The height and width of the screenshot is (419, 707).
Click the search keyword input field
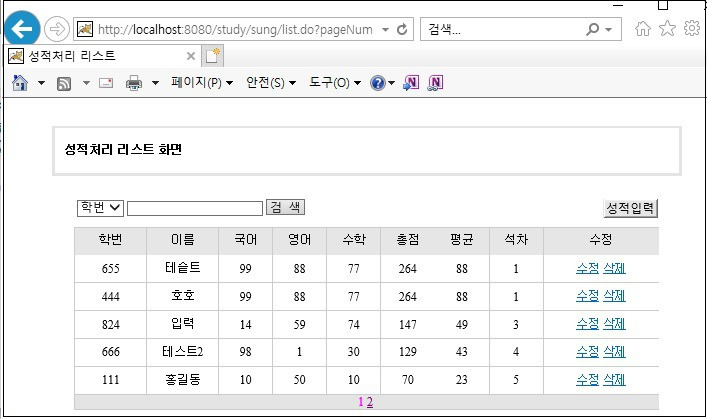coord(195,208)
